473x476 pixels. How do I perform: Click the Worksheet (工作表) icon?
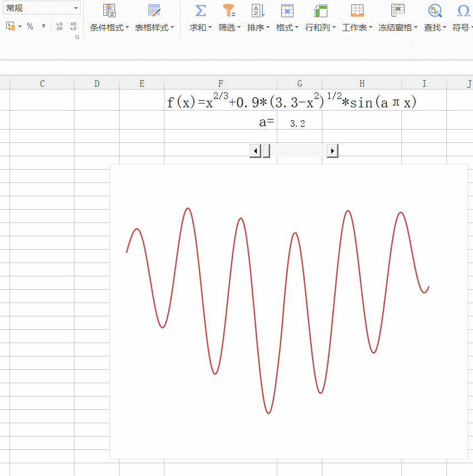(357, 11)
